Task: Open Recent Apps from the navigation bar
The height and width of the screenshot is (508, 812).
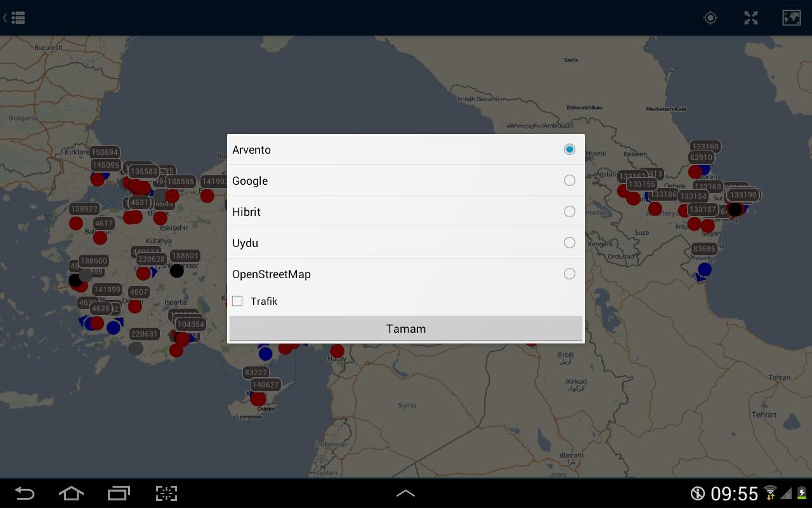Action: pyautogui.click(x=118, y=493)
